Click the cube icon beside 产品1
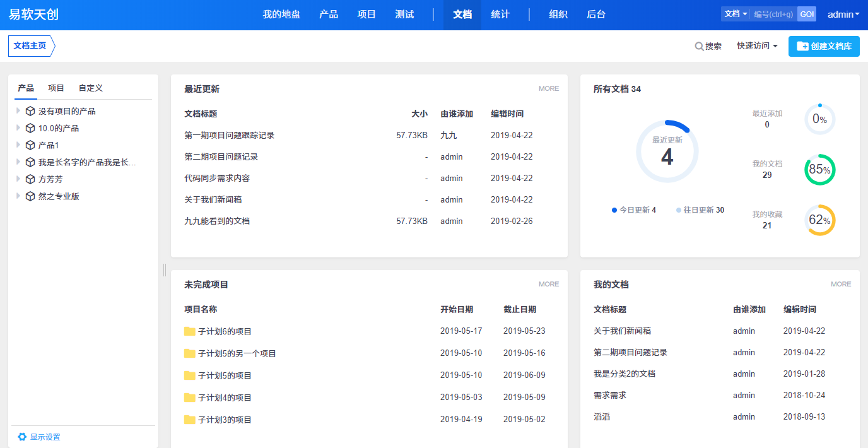The height and width of the screenshot is (448, 868). [30, 145]
